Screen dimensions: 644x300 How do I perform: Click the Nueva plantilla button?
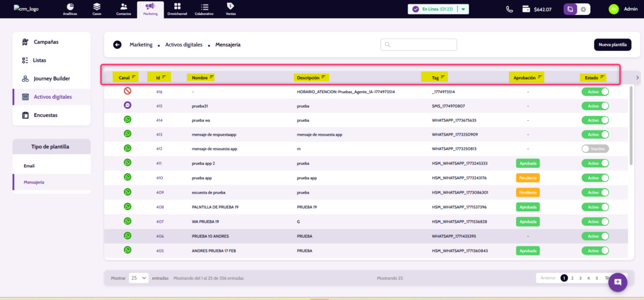(x=612, y=45)
